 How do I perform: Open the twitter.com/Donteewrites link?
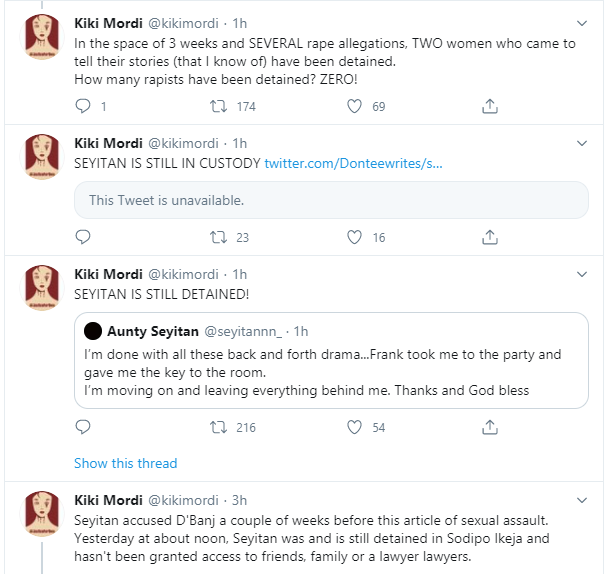pos(352,162)
